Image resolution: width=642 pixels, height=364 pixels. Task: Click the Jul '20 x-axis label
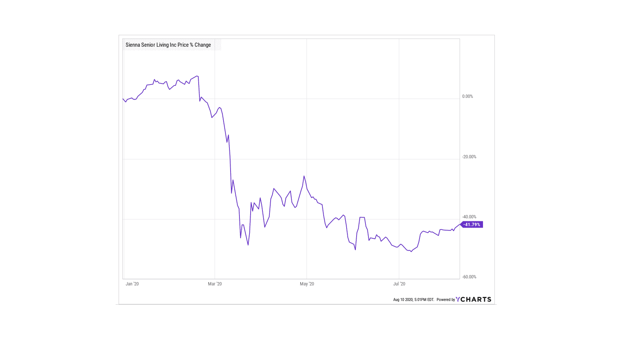pyautogui.click(x=399, y=284)
